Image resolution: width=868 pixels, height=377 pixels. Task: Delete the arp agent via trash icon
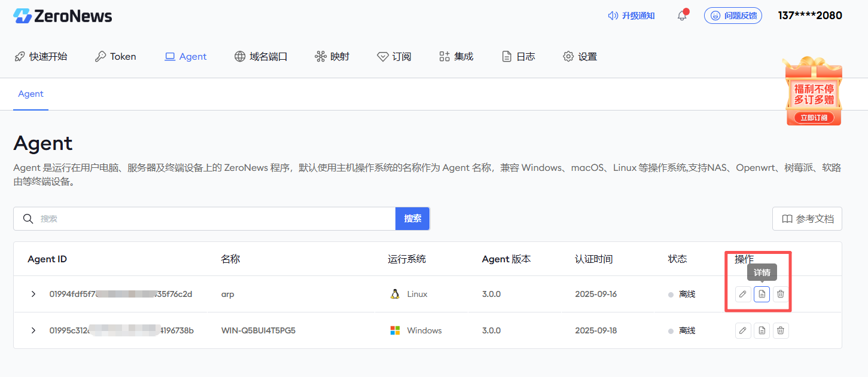[x=781, y=294]
